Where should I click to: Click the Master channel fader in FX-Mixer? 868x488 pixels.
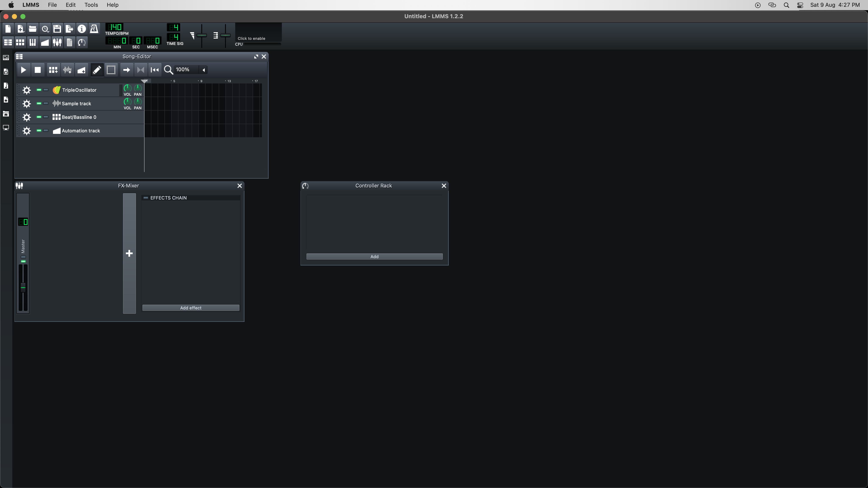tap(23, 287)
